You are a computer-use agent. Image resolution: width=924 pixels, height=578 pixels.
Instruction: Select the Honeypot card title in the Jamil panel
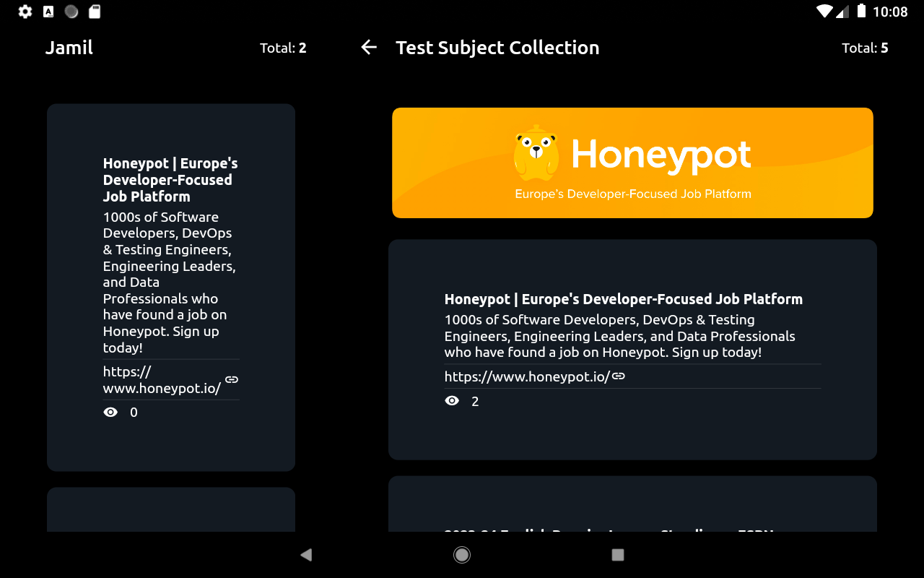pyautogui.click(x=170, y=180)
